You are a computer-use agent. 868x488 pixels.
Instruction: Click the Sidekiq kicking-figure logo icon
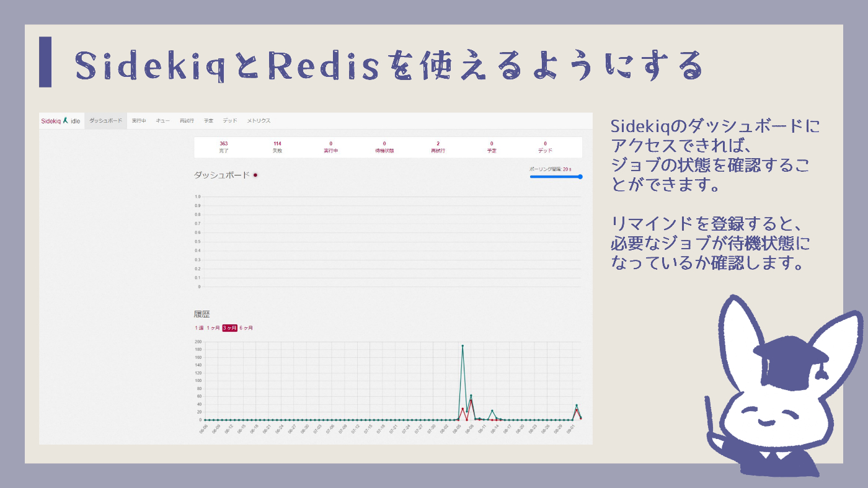tap(65, 120)
